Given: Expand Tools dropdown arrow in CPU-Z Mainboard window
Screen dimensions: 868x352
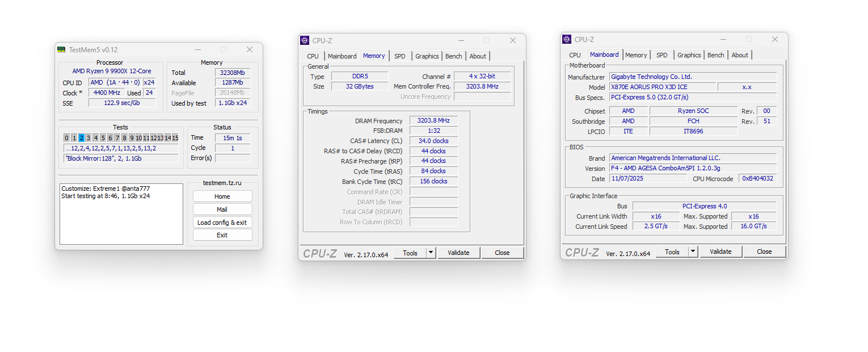Looking at the screenshot, I should pyautogui.click(x=693, y=252).
